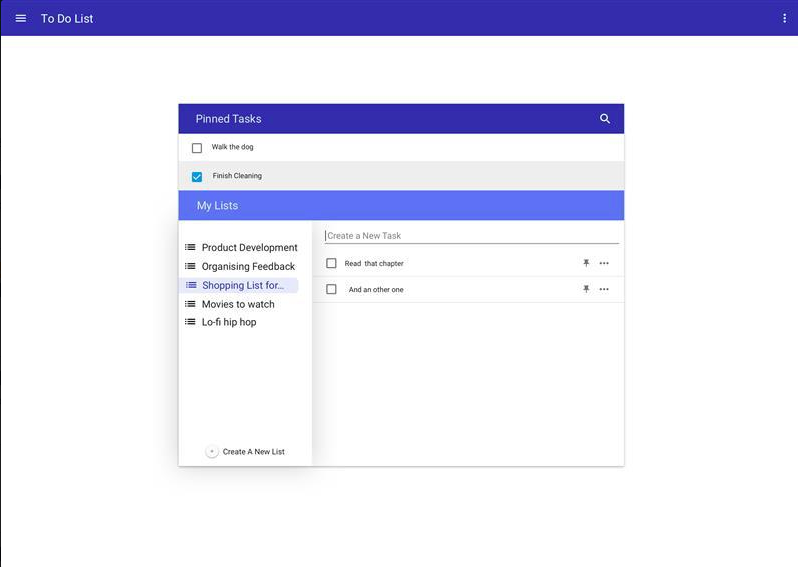Click the 'To Do List' app title
Image resolution: width=798 pixels, height=567 pixels.
coord(67,18)
